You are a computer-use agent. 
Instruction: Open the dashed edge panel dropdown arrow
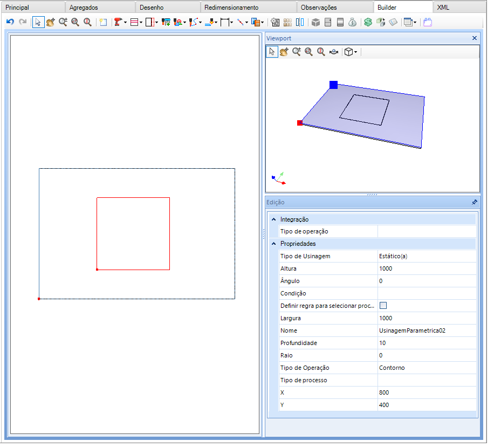pyautogui.click(x=157, y=23)
